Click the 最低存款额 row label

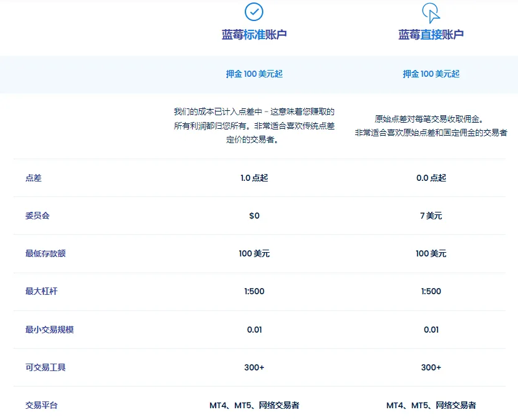click(x=46, y=253)
